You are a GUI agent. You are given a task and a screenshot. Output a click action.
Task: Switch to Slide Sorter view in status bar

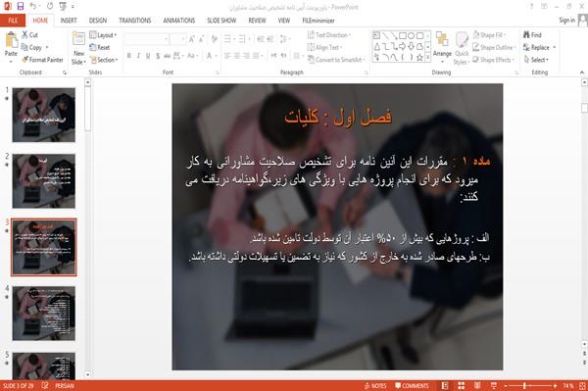(x=462, y=385)
